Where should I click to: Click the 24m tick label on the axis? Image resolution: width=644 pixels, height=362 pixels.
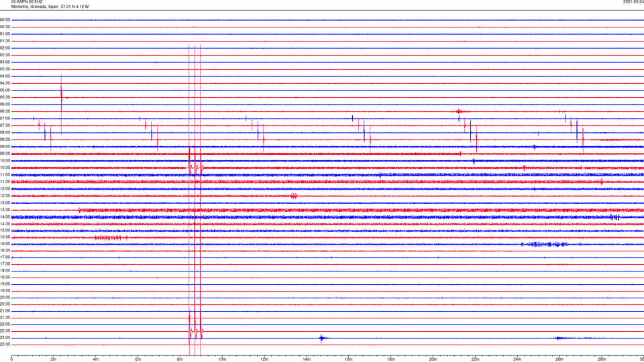click(x=517, y=359)
